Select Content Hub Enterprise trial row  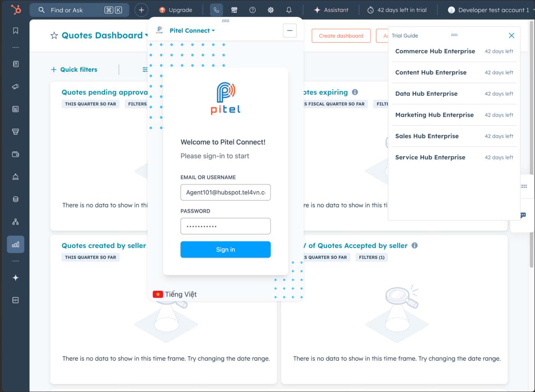tap(454, 73)
